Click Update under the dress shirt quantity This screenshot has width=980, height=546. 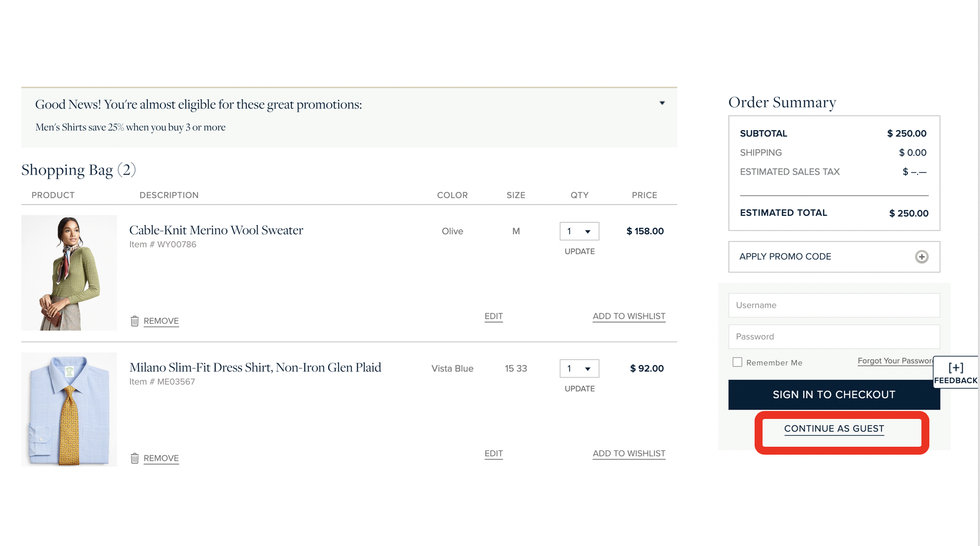click(x=579, y=389)
